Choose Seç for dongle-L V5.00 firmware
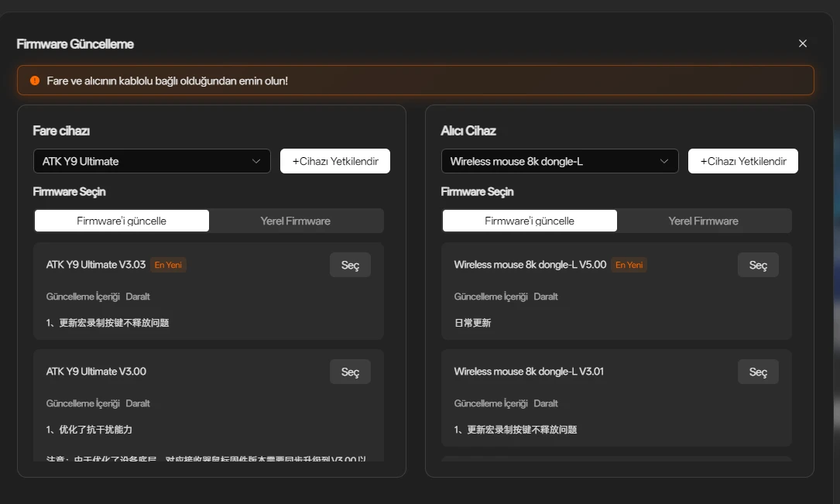Screen dimensions: 840x504 (x=758, y=265)
